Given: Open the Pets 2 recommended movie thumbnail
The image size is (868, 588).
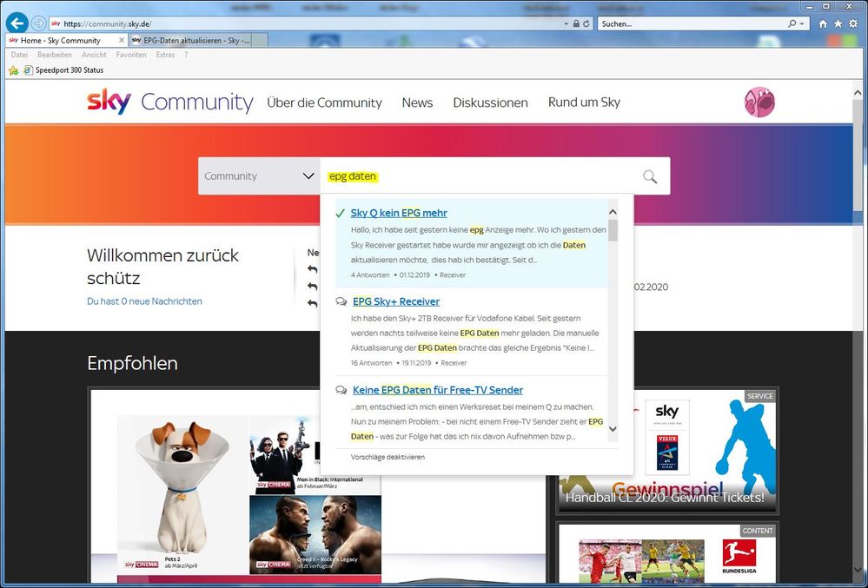Looking at the screenshot, I should pos(183,493).
